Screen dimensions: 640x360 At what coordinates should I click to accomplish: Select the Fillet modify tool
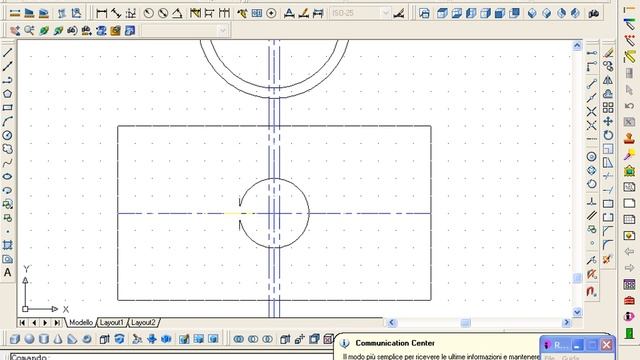(608, 245)
